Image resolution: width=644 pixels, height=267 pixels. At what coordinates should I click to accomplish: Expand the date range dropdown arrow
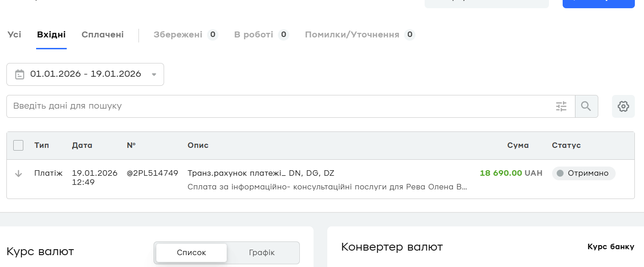154,74
